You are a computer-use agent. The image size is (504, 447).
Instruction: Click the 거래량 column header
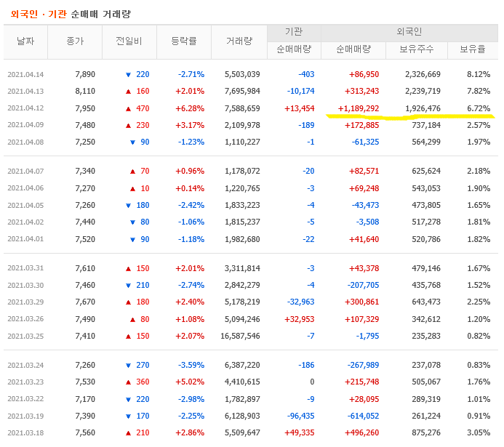point(238,41)
